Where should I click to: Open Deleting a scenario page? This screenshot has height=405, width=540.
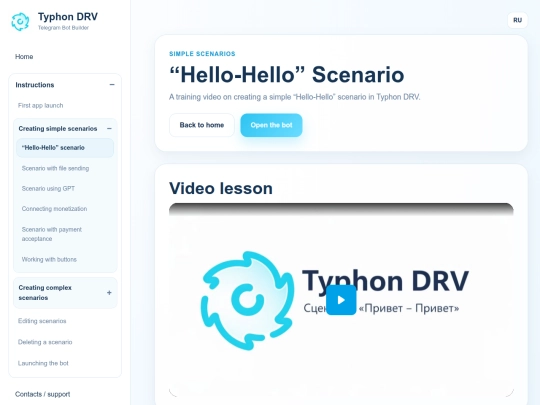coord(45,342)
